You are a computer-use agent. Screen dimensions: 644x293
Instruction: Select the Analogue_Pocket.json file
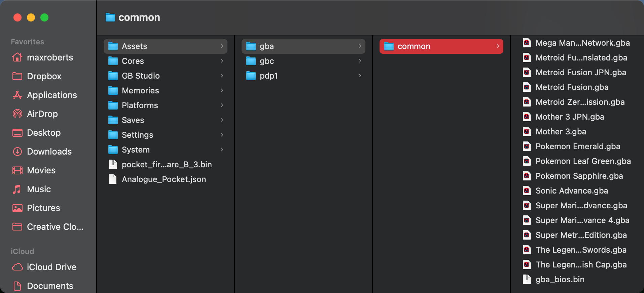pyautogui.click(x=164, y=179)
